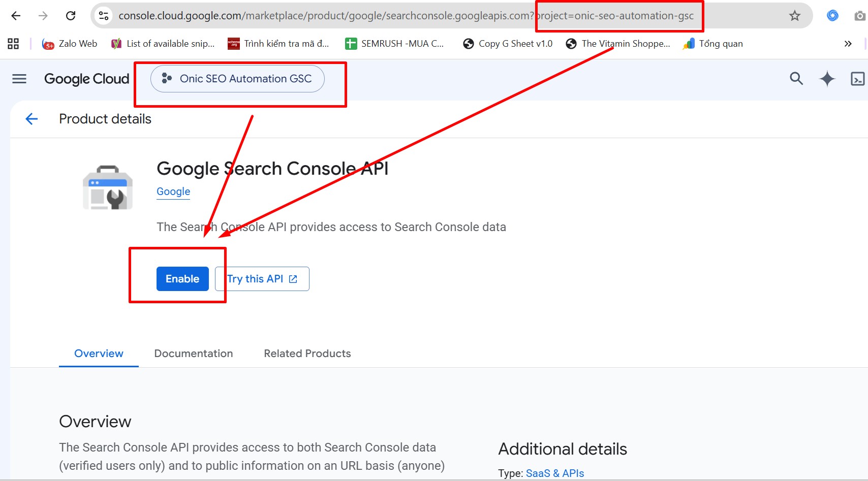
Task: Click the Google Search Console API title
Action: tap(272, 169)
